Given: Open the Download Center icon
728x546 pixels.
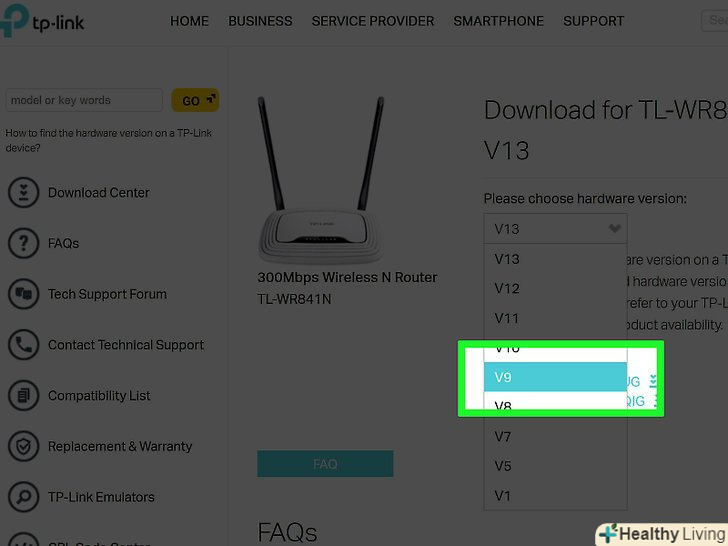Looking at the screenshot, I should (x=23, y=192).
